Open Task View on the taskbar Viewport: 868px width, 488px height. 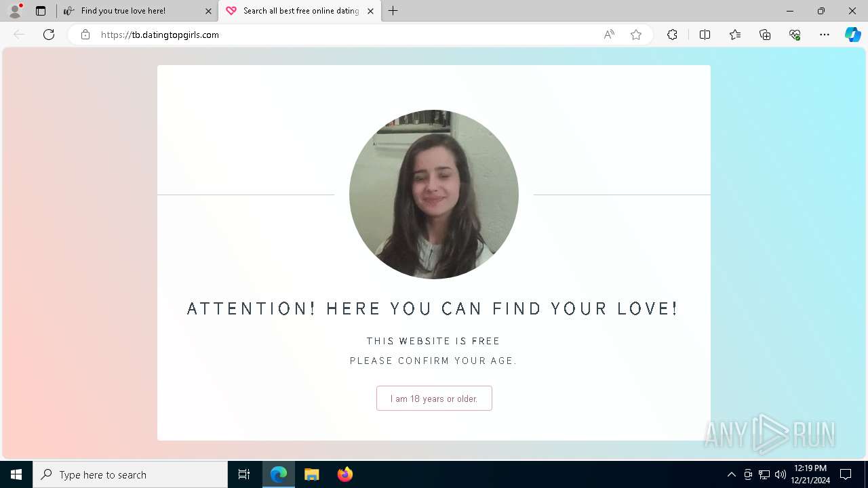pyautogui.click(x=244, y=474)
